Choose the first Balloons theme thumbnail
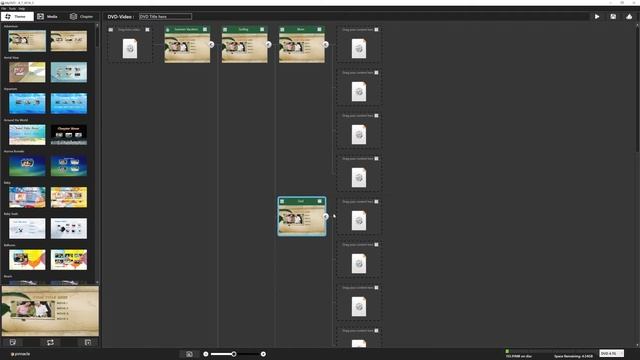Viewport: 640px width, 360px height. [27, 260]
